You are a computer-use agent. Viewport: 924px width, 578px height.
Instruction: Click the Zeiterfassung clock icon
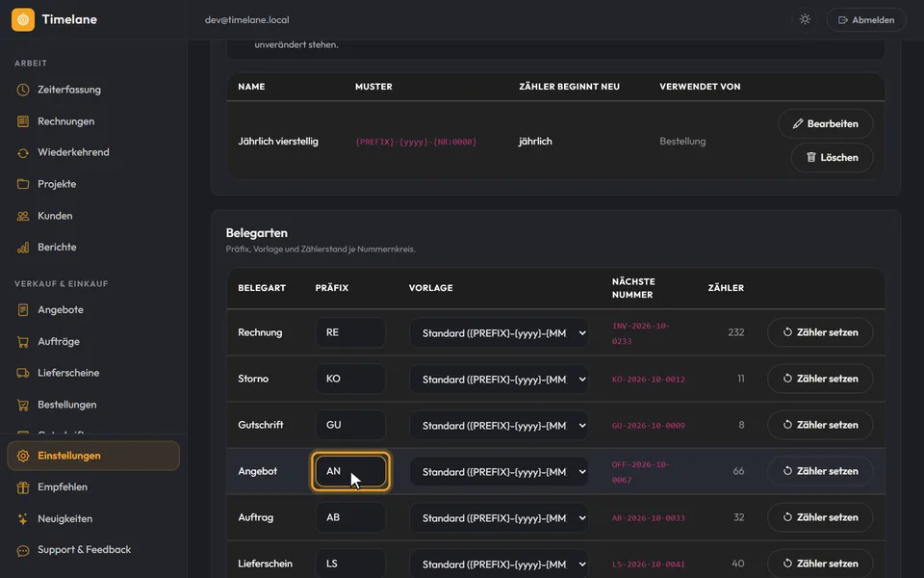[x=23, y=90]
